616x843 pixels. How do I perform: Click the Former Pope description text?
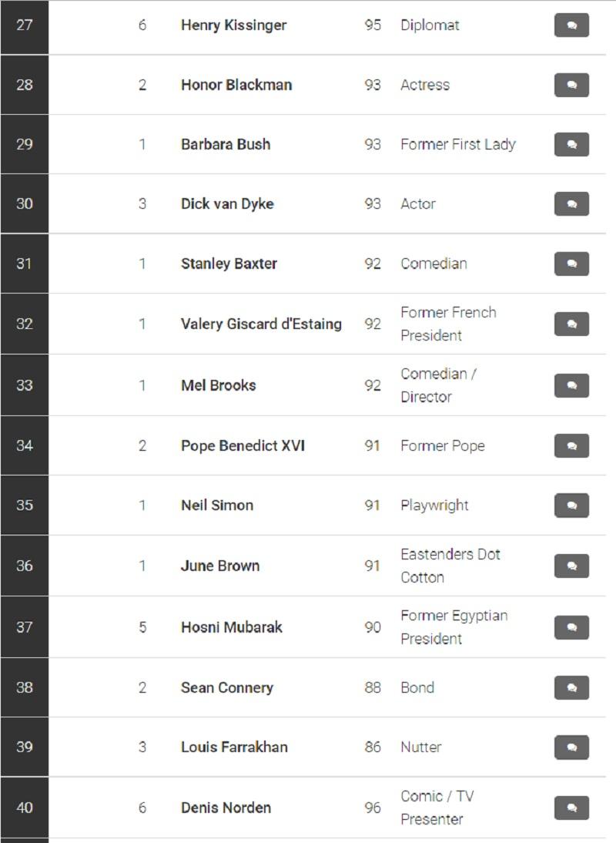click(442, 445)
